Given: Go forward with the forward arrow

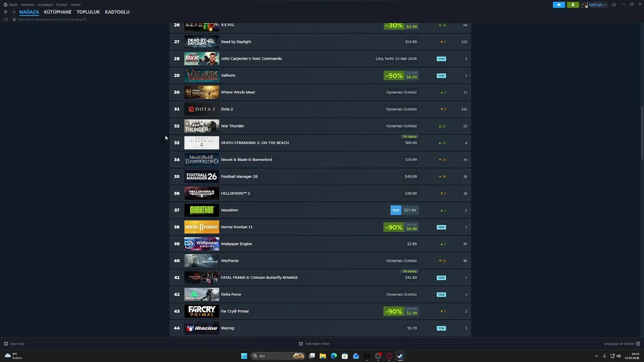Looking at the screenshot, I should (x=14, y=12).
